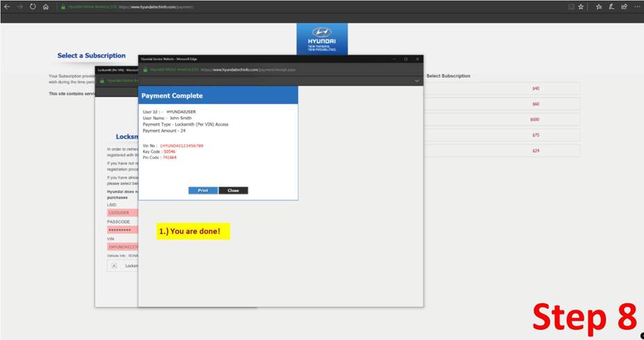Viewport: 644px width, 340px height.
Task: Open the browser home page icon
Action: click(x=46, y=6)
